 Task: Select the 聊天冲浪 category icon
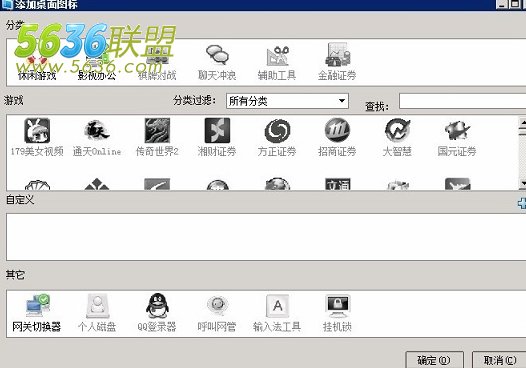point(217,55)
